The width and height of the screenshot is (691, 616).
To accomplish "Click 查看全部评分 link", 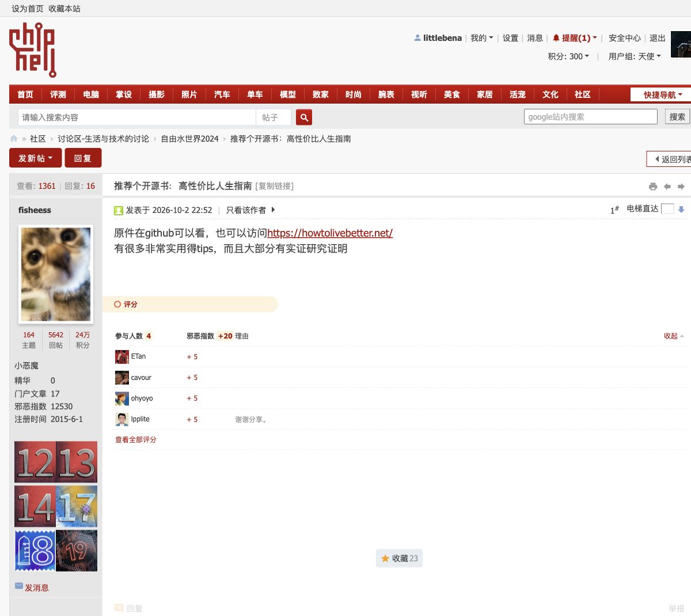I will [136, 440].
